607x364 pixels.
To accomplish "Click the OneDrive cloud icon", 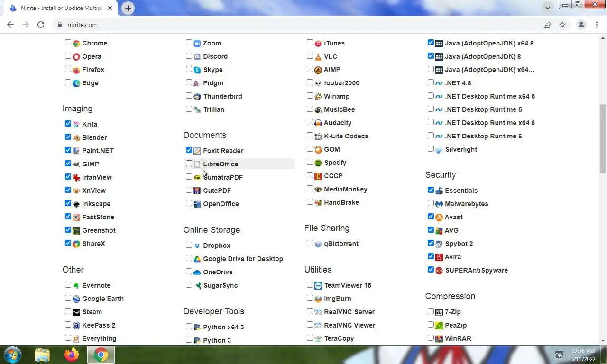I will click(x=197, y=272).
